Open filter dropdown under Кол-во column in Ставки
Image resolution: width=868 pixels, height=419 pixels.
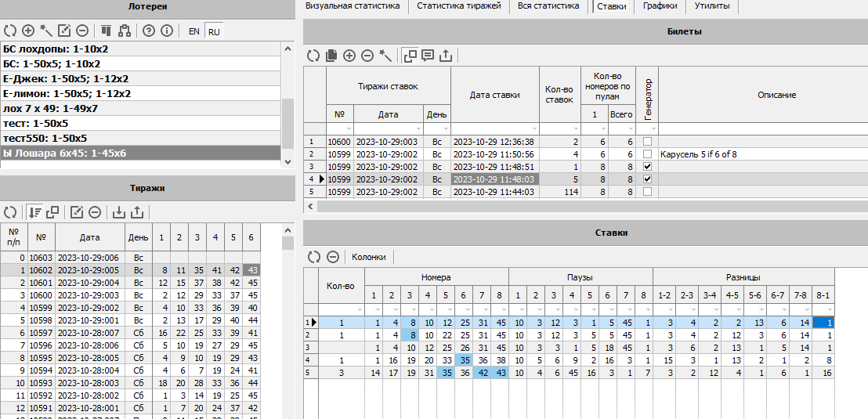pyautogui.click(x=360, y=309)
